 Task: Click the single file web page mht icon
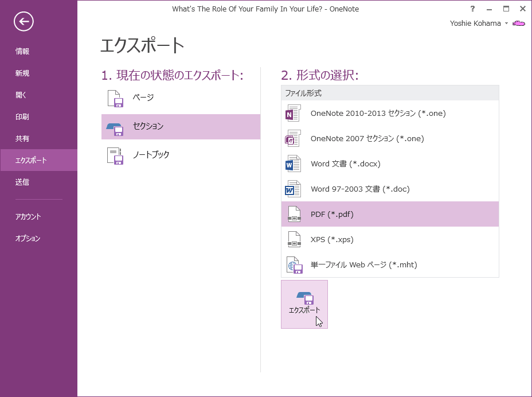point(295,265)
